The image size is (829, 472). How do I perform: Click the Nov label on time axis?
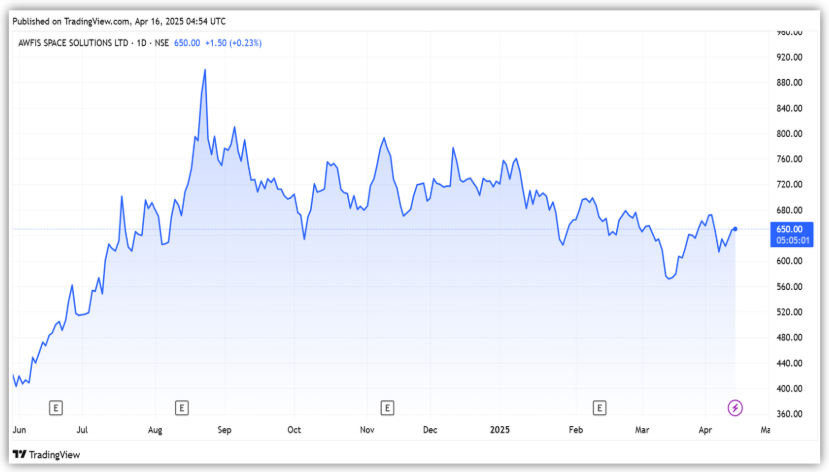click(x=367, y=430)
